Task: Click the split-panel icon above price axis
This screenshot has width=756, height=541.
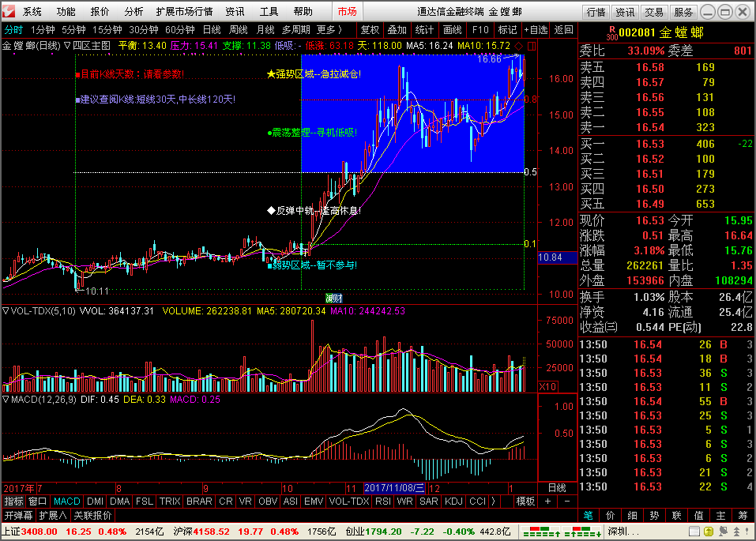Action: click(528, 46)
